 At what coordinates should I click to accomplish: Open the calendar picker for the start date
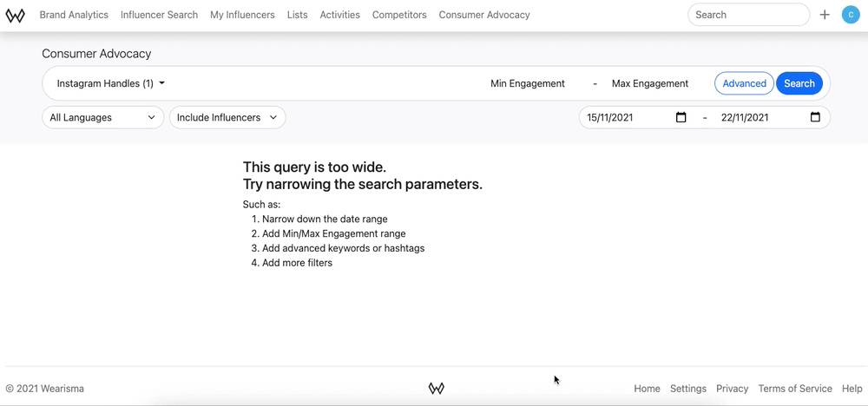point(681,117)
